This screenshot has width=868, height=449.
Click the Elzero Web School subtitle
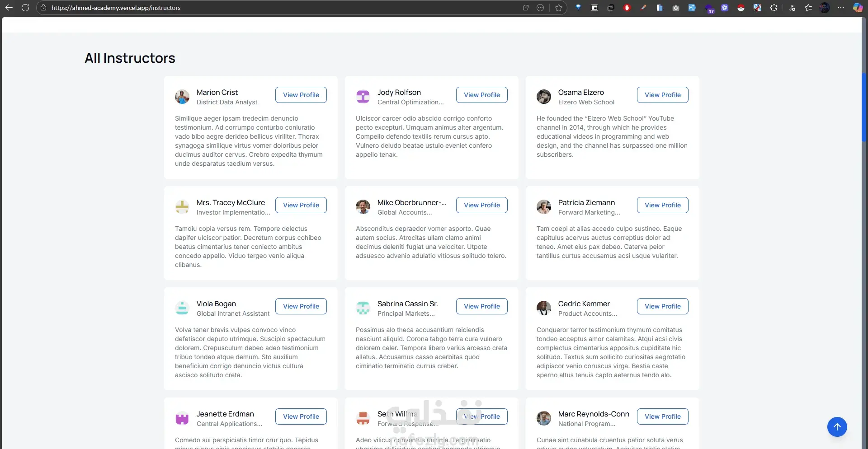pyautogui.click(x=586, y=102)
